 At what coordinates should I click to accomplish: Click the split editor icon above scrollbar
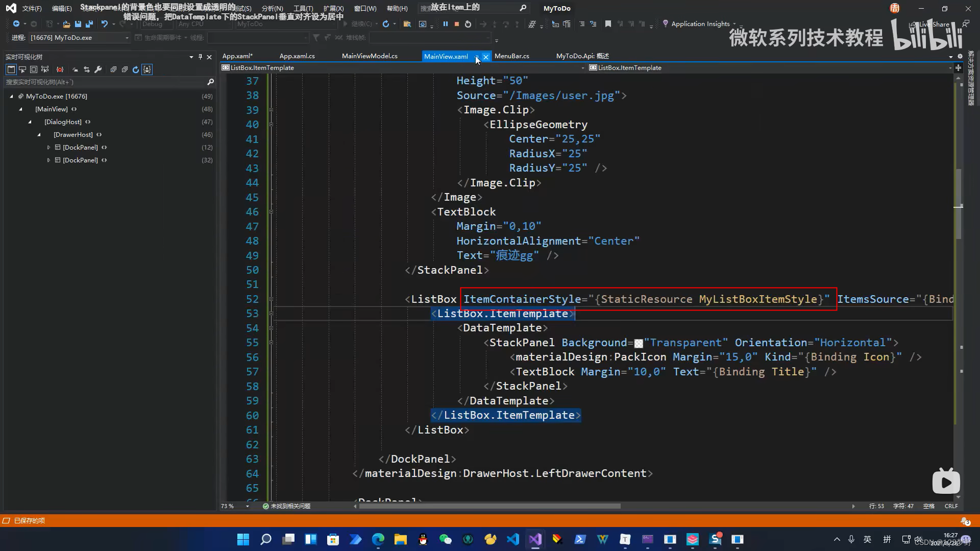coord(958,68)
